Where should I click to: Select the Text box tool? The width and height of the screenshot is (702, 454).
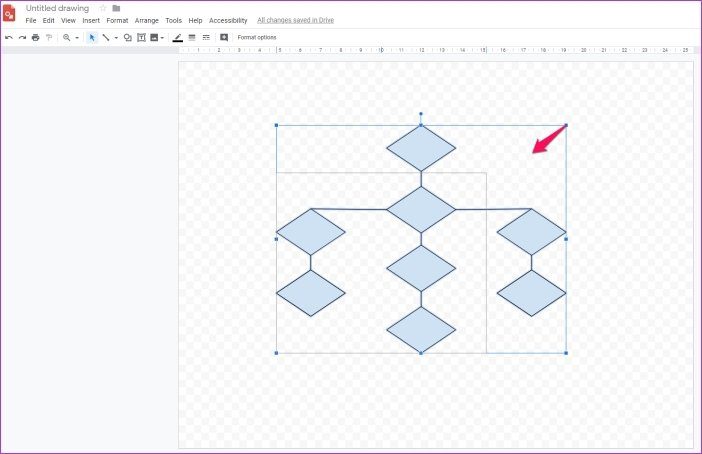point(141,38)
